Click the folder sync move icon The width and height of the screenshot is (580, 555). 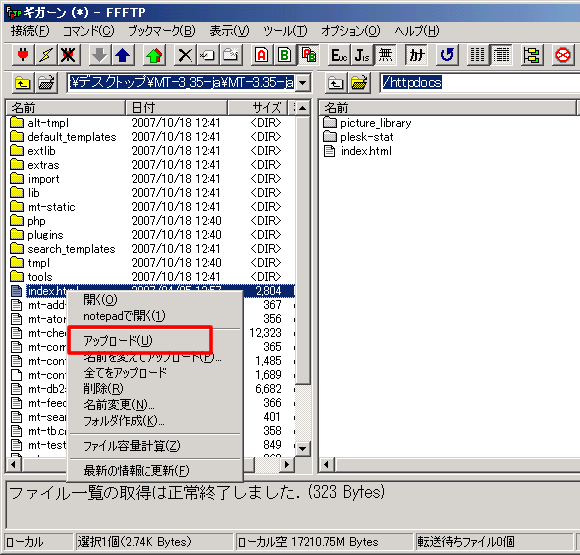coord(532,55)
